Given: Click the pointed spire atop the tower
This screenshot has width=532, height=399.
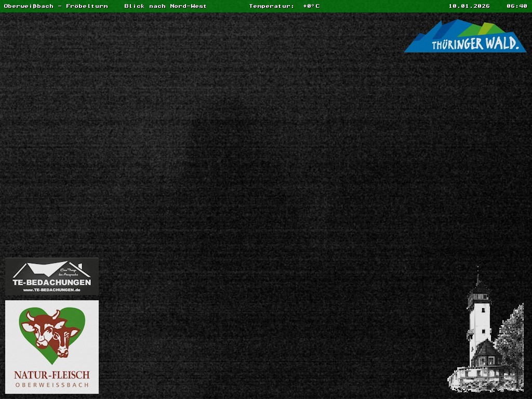Looking at the screenshot, I should 477,275.
